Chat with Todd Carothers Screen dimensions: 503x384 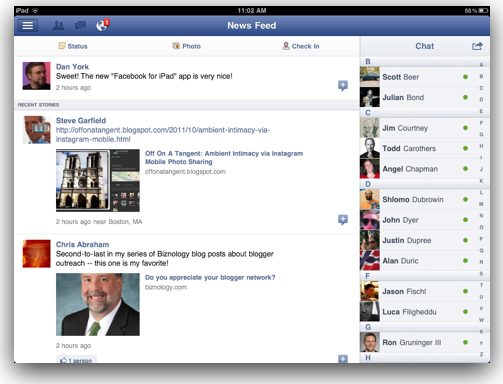[x=419, y=148]
